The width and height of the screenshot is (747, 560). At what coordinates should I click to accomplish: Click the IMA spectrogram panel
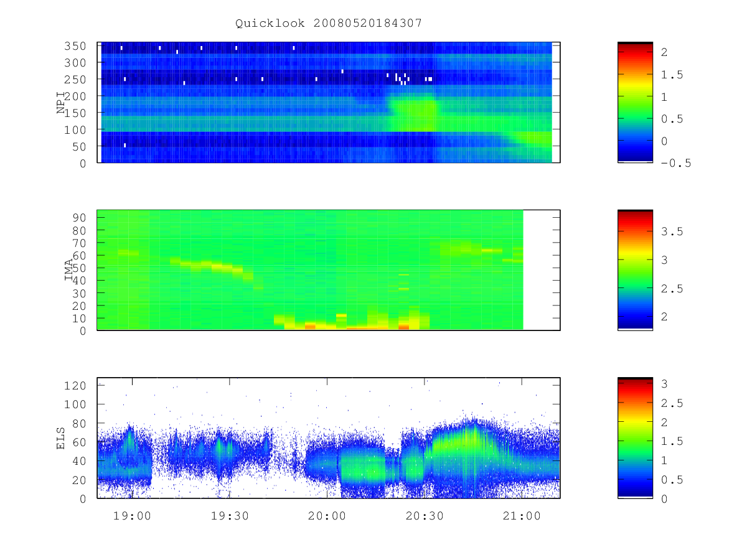[329, 270]
